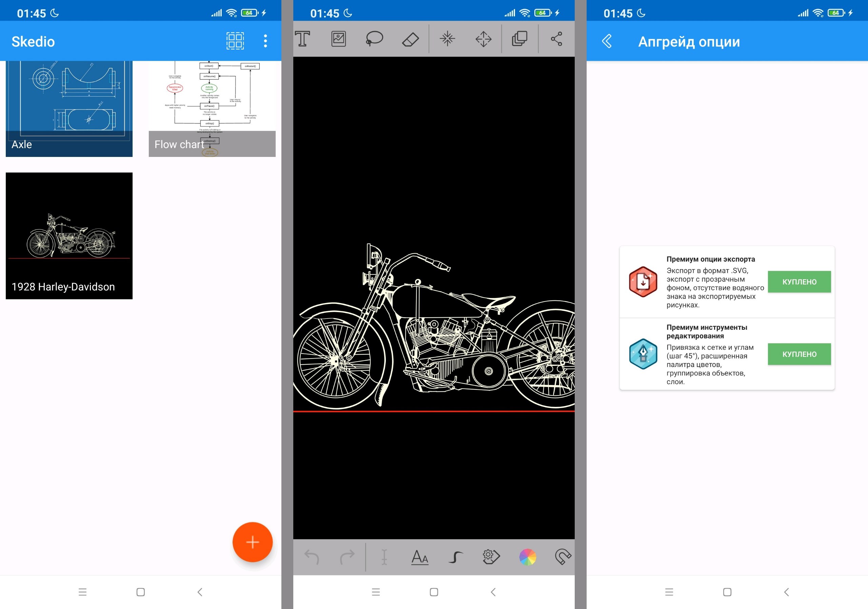Toggle the magnet snapping icon
Screen dimensions: 868x609
point(563,557)
